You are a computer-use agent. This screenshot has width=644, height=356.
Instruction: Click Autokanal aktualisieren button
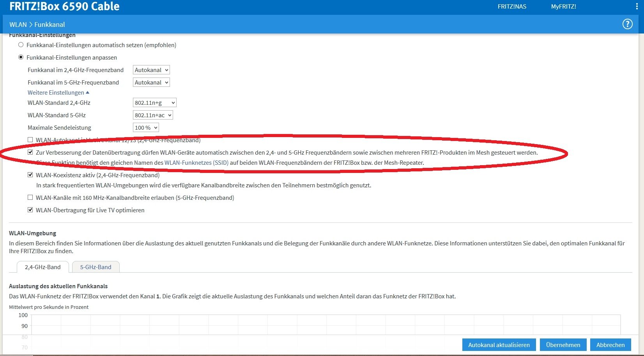point(499,345)
